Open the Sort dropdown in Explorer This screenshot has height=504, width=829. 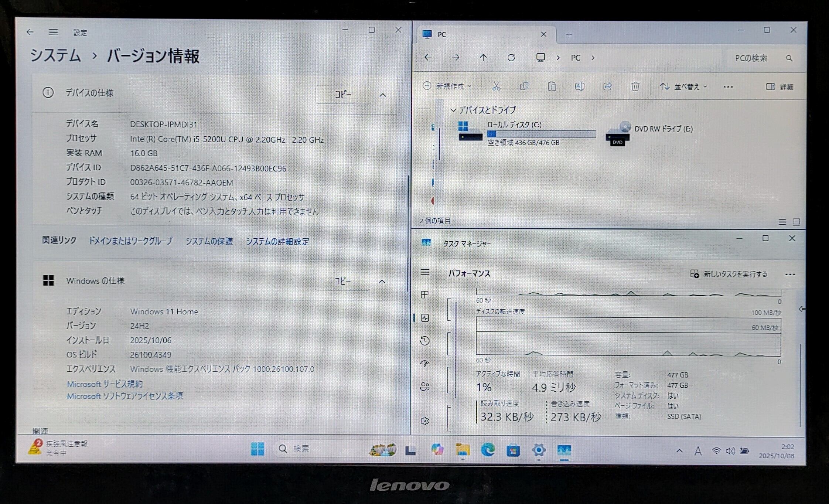click(x=683, y=87)
